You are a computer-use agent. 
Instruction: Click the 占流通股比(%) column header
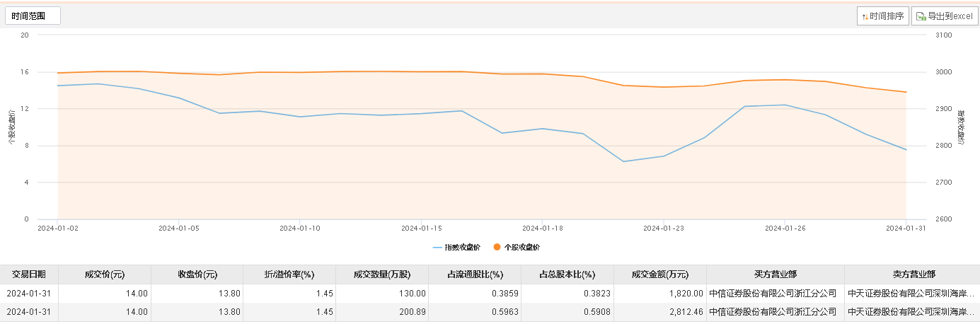coord(475,274)
